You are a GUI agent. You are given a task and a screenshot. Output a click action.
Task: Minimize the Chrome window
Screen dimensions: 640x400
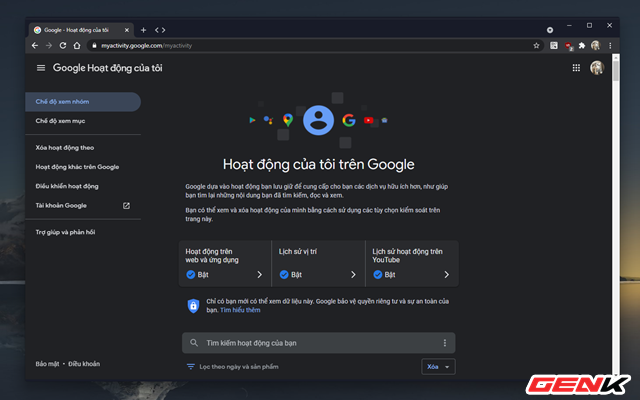(x=569, y=25)
